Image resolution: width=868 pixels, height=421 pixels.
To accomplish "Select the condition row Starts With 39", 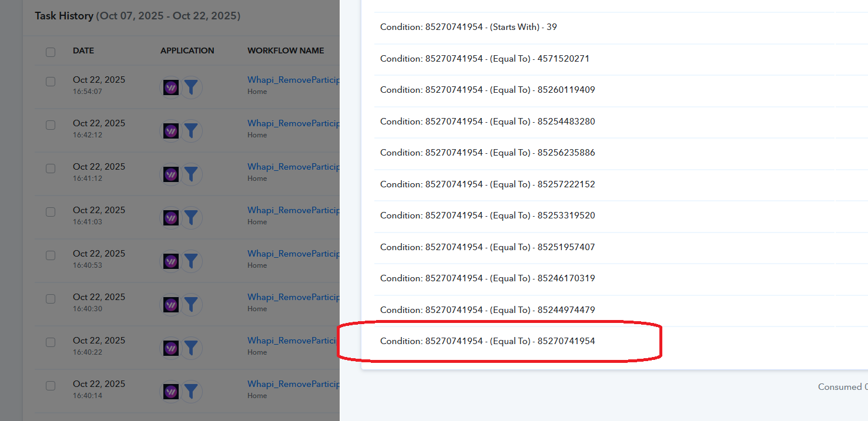I will 468,27.
